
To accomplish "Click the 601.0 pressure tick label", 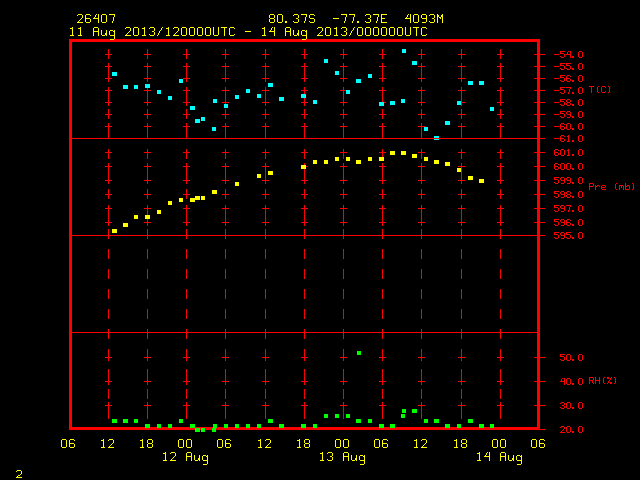I will coord(568,153).
